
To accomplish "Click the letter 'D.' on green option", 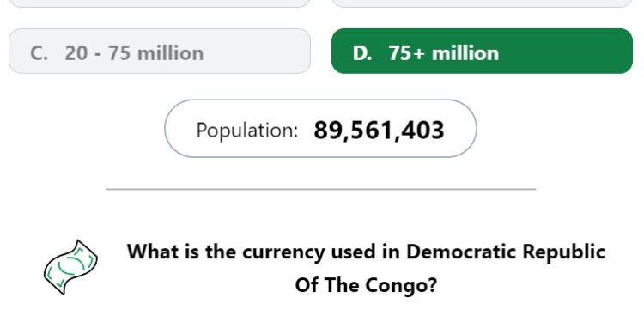I will (x=362, y=53).
